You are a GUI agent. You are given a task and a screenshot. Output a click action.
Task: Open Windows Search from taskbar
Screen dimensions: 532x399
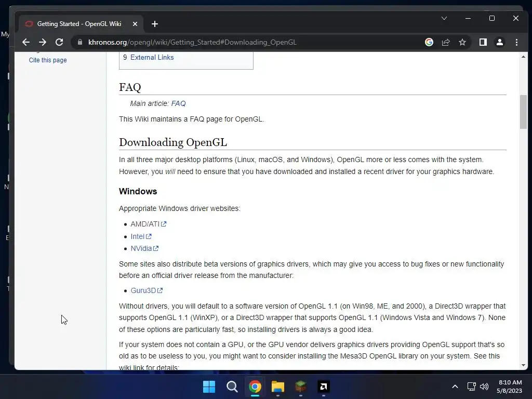click(232, 387)
